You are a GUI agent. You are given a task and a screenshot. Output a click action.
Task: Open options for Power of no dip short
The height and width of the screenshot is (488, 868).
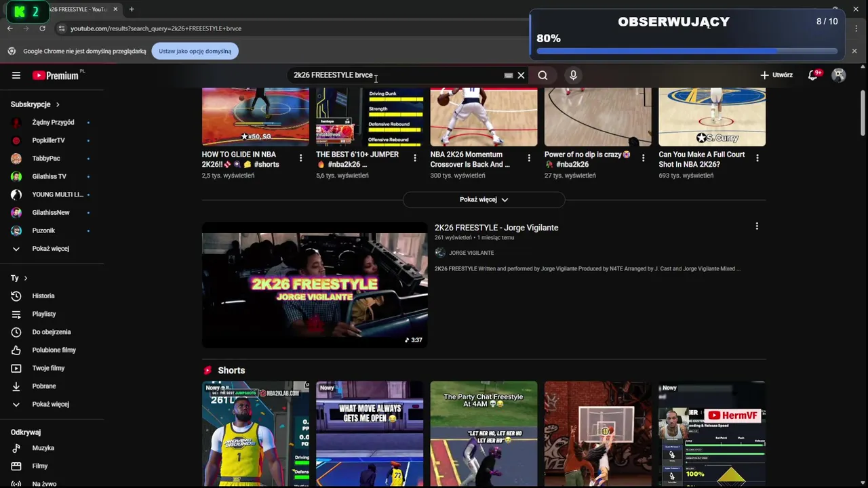click(x=644, y=158)
